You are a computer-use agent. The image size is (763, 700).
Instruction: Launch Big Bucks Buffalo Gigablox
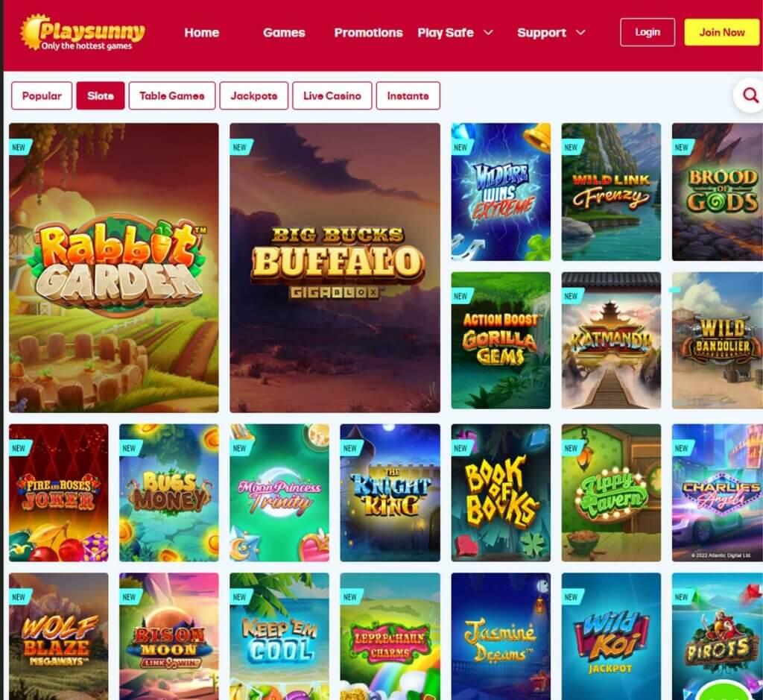[335, 268]
